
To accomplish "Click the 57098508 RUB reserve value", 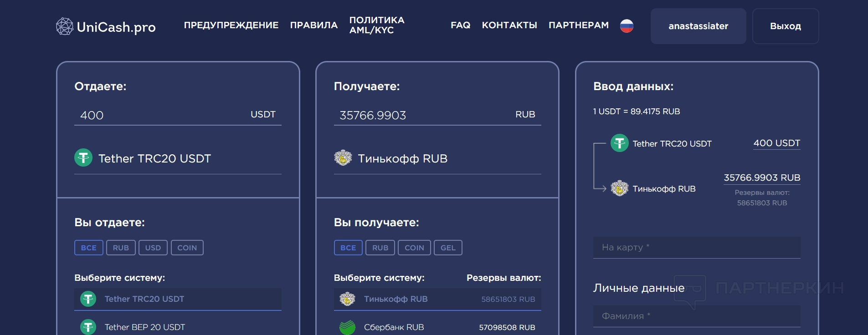I will click(507, 327).
